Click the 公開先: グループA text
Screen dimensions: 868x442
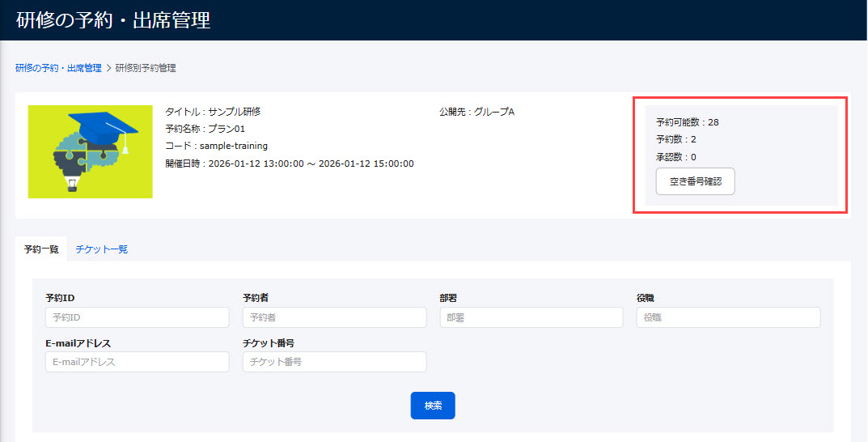[476, 112]
